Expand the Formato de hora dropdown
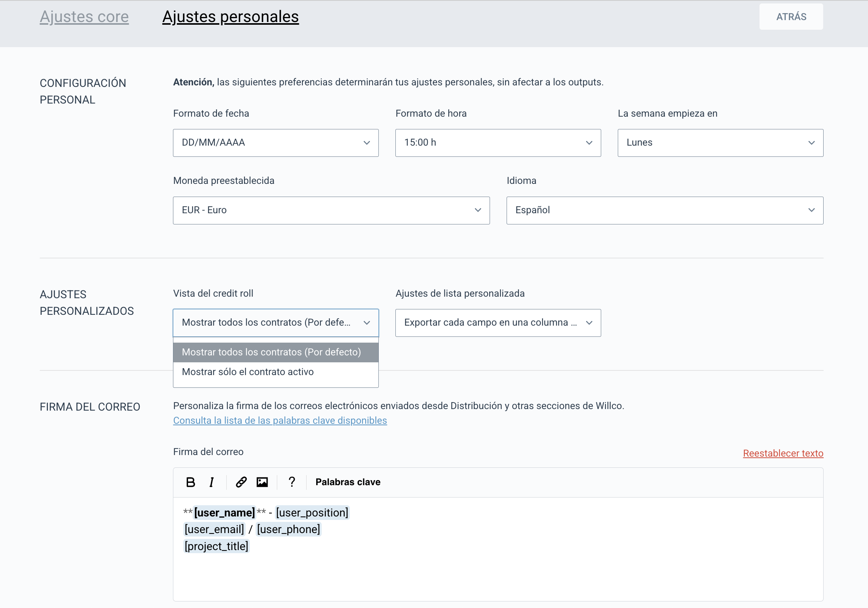This screenshot has width=868, height=608. click(498, 143)
